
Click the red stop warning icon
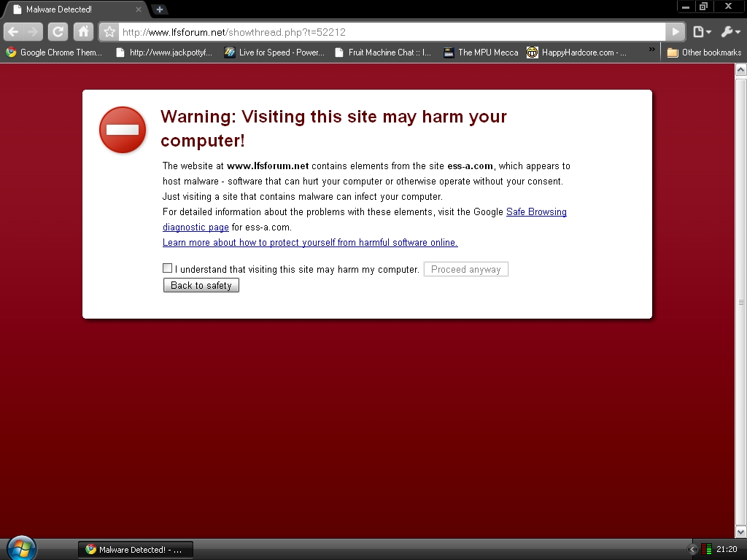point(123,130)
